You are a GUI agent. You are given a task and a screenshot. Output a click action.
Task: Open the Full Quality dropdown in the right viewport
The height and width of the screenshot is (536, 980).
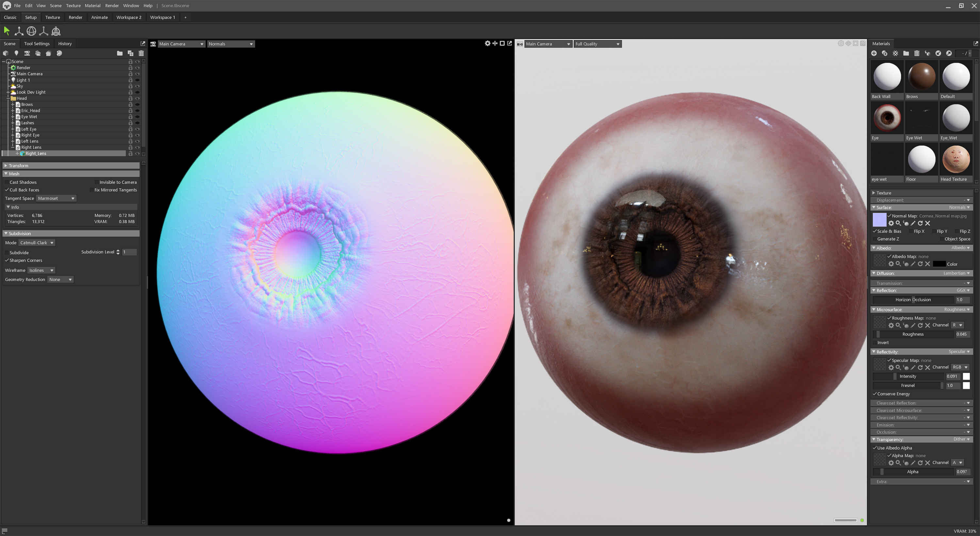[597, 44]
